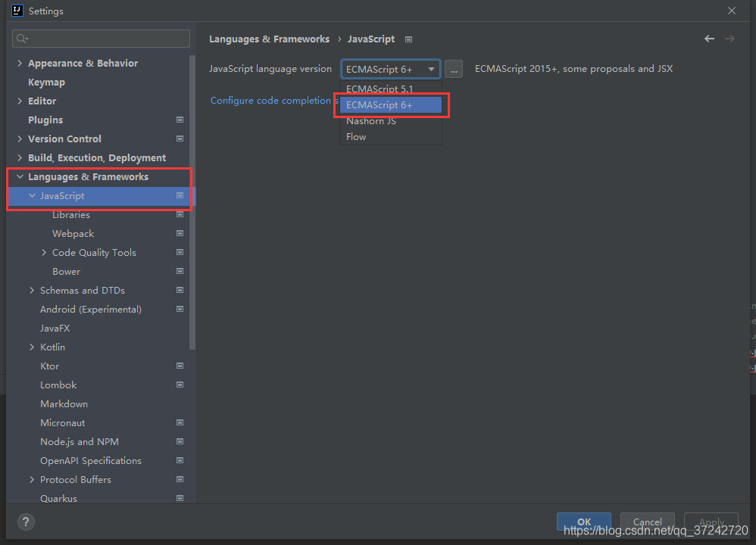Click the ellipsis button beside version dropdown
The image size is (756, 545).
454,70
